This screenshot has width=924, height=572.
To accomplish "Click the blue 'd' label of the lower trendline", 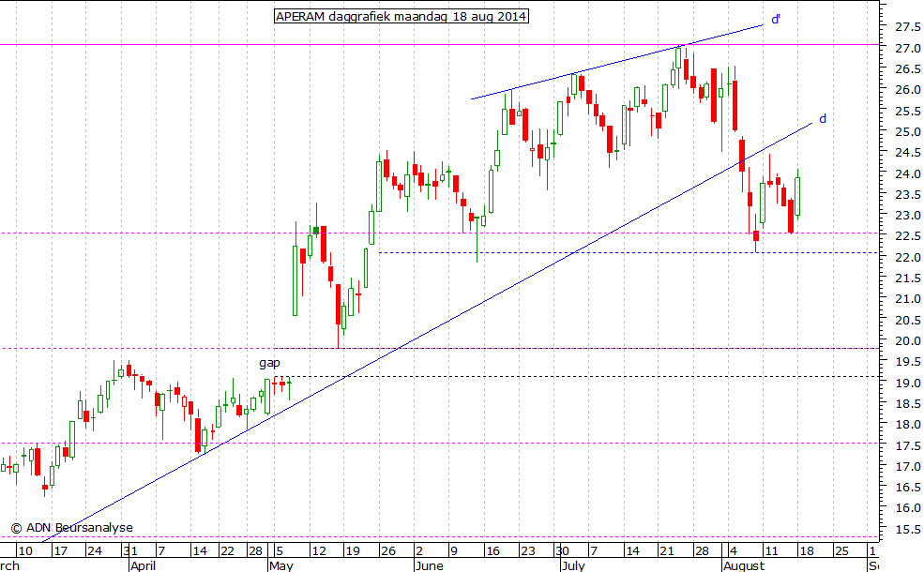I will (x=823, y=118).
